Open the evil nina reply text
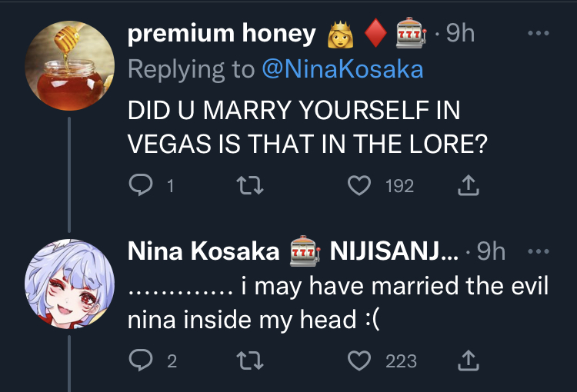 tap(337, 302)
